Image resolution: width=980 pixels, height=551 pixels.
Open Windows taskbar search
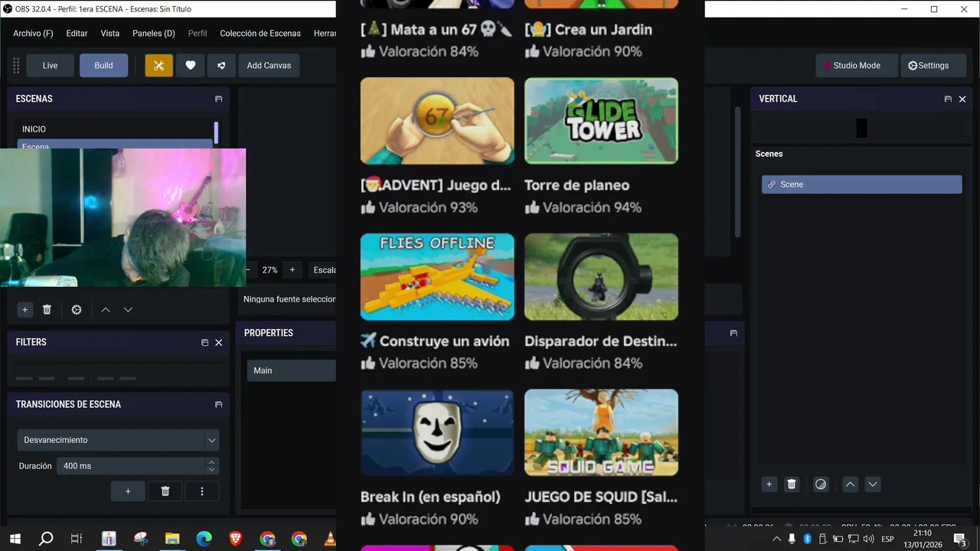[x=46, y=539]
